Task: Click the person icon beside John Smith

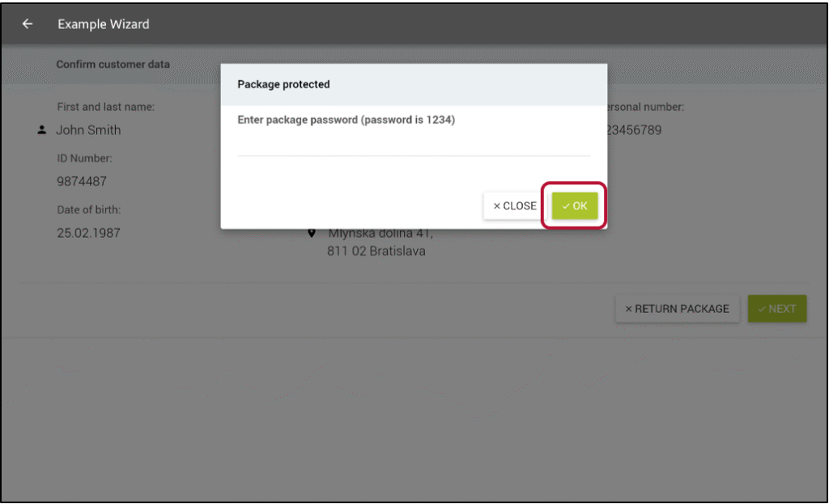Action: coord(42,130)
